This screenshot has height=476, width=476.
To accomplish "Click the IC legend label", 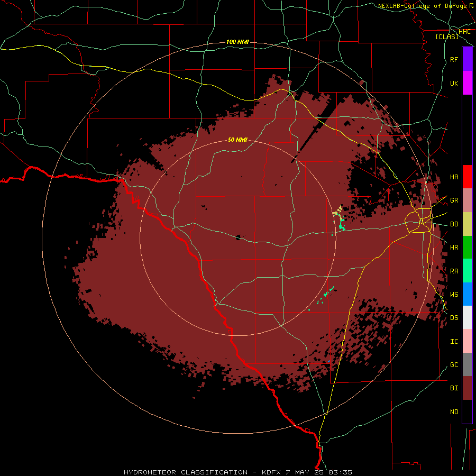I will coord(454,341).
